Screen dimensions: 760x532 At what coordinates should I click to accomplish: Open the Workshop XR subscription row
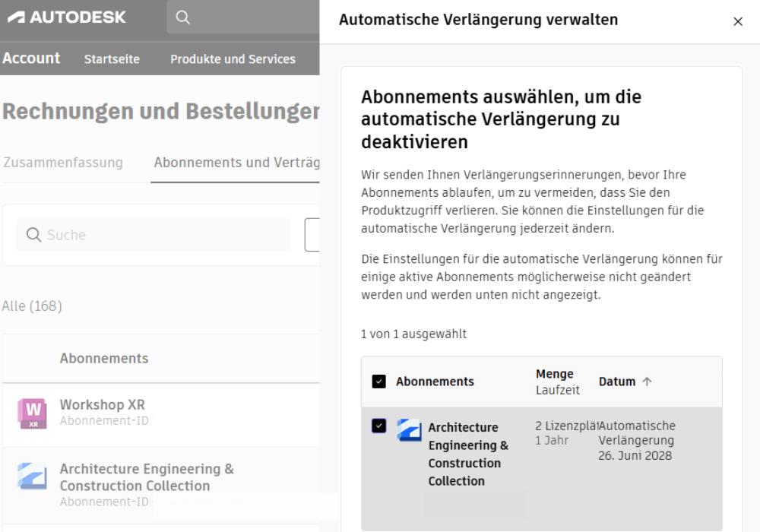click(161, 415)
